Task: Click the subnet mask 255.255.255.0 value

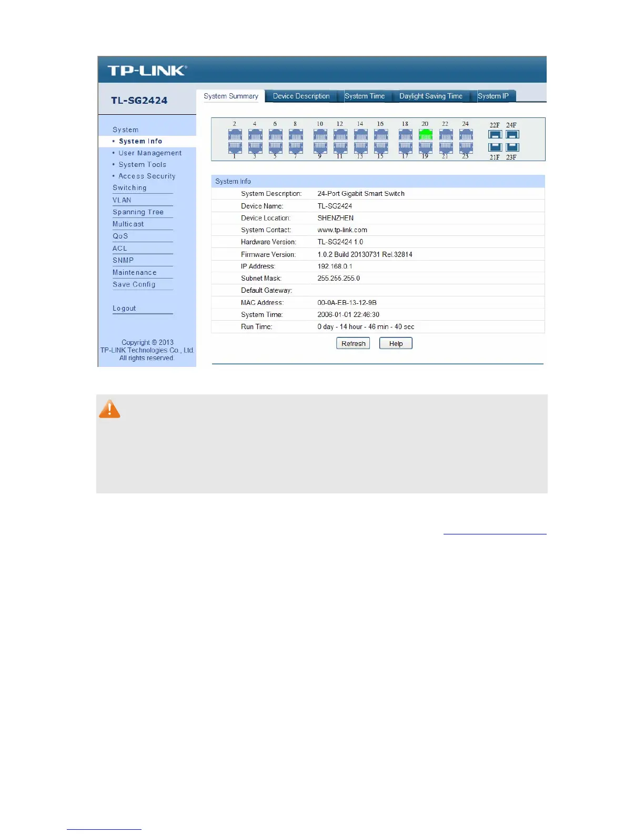Action: coord(338,279)
